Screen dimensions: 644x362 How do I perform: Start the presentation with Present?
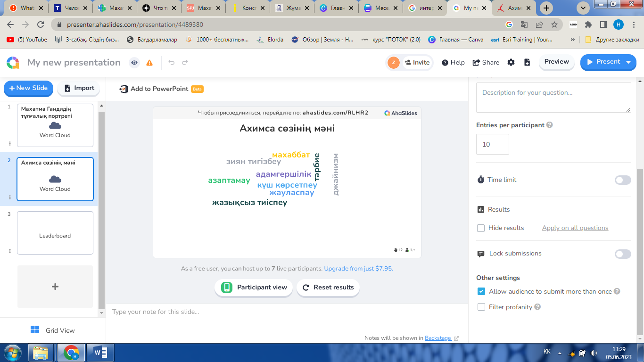coord(603,62)
